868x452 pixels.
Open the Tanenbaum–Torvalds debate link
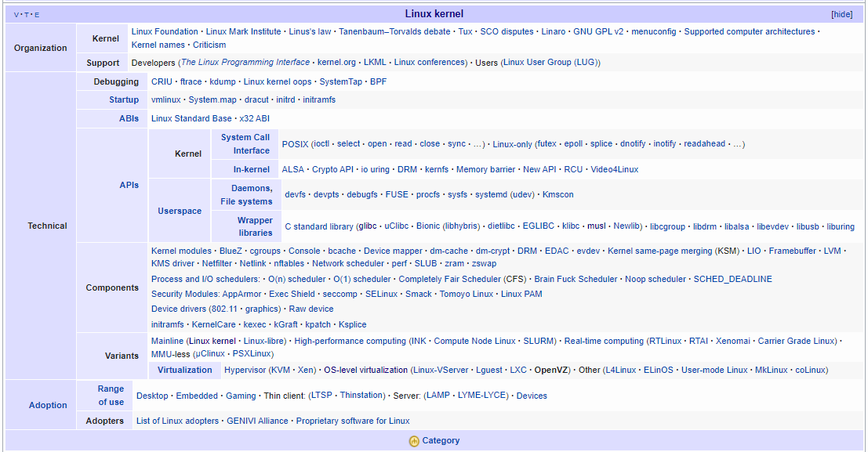(394, 31)
